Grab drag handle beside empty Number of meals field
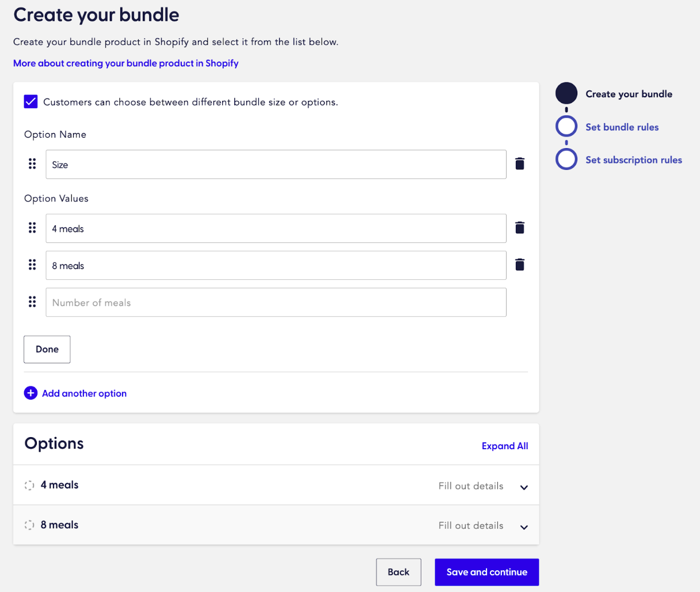700x592 pixels. (x=32, y=302)
